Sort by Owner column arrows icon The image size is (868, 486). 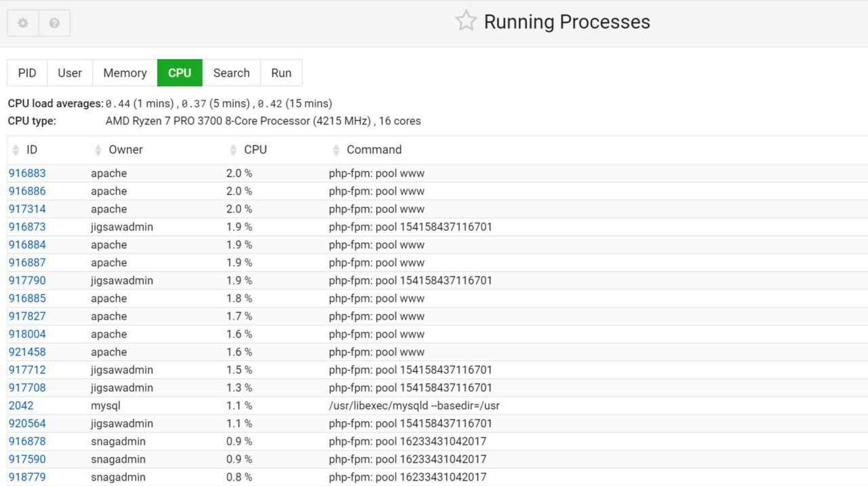point(98,150)
